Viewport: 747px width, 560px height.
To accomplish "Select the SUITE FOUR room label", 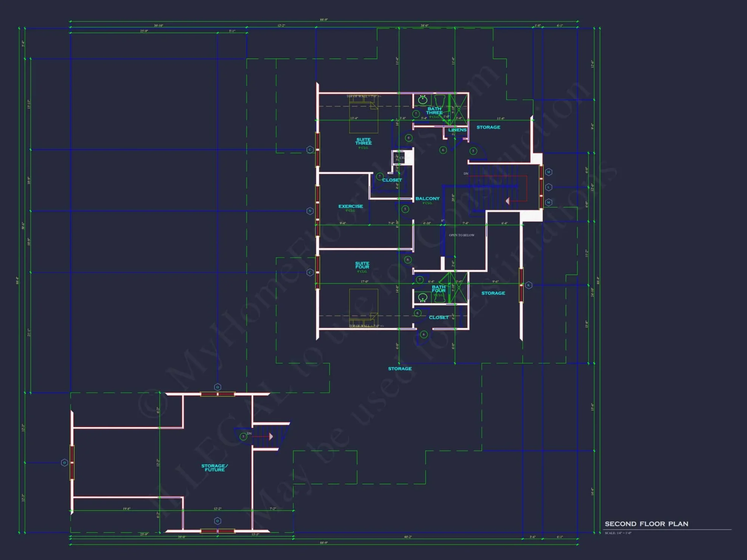I will click(x=362, y=265).
